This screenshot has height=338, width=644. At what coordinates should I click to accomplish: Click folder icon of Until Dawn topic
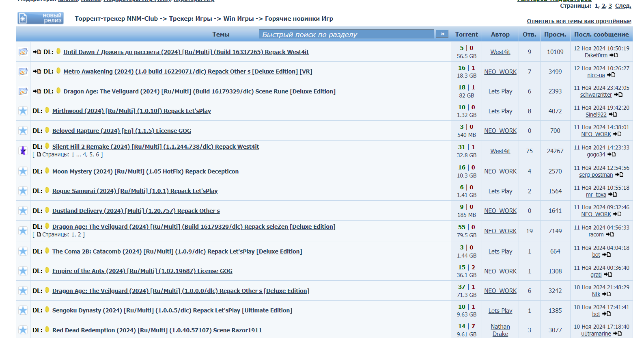pyautogui.click(x=23, y=52)
